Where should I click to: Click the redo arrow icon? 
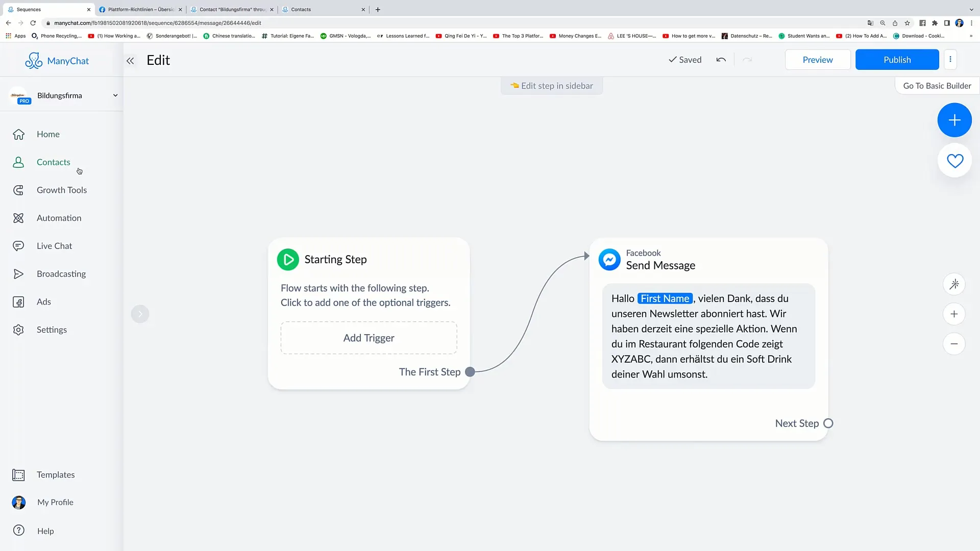pyautogui.click(x=747, y=59)
